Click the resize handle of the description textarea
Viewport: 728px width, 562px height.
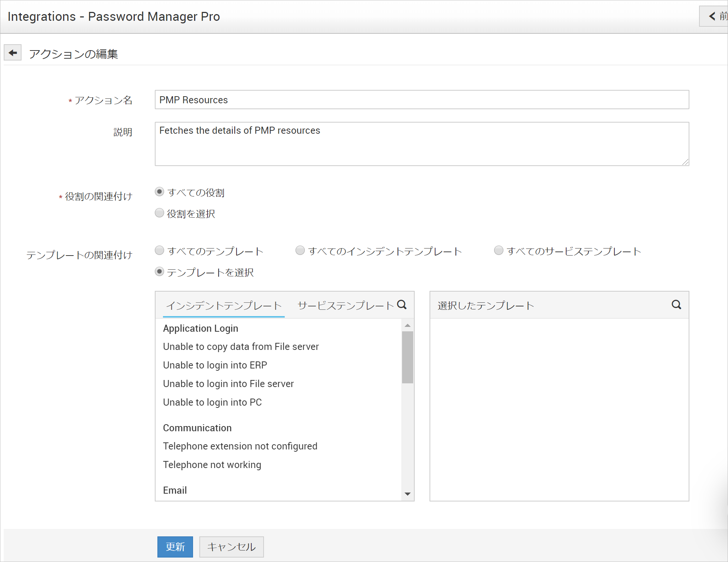[685, 162]
